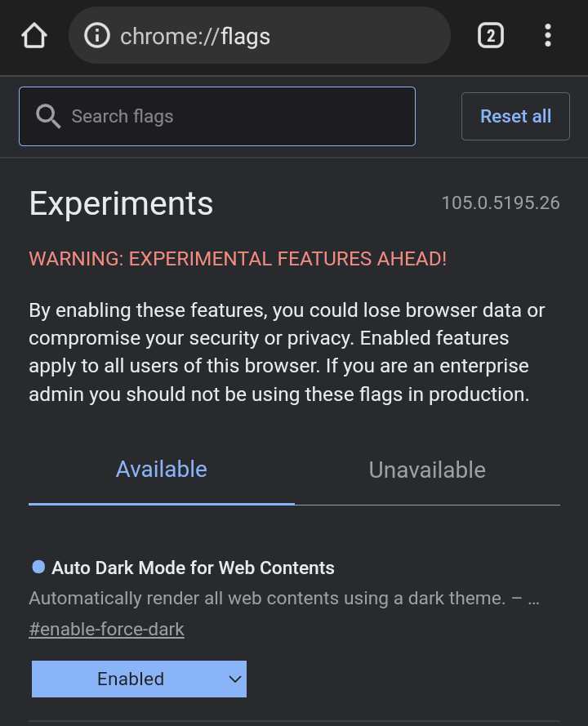
Task: Click the blue dot beside Auto Dark Mode
Action: coord(38,567)
